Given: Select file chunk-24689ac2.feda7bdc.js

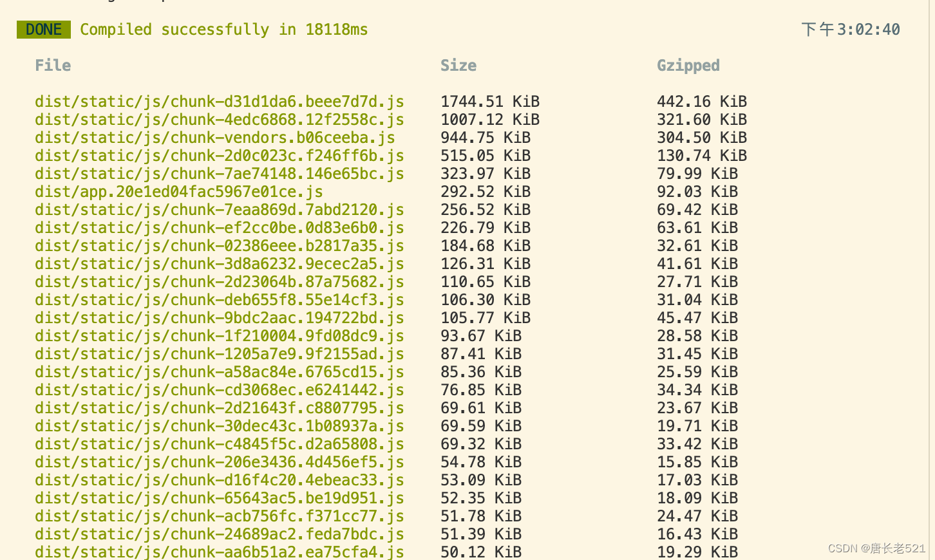Looking at the screenshot, I should click(x=220, y=534).
